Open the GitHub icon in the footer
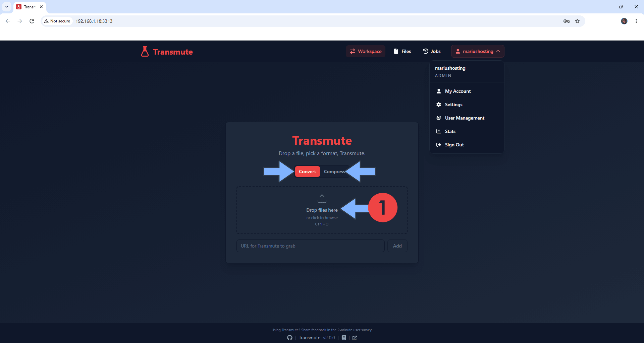This screenshot has width=644, height=343. [290, 338]
